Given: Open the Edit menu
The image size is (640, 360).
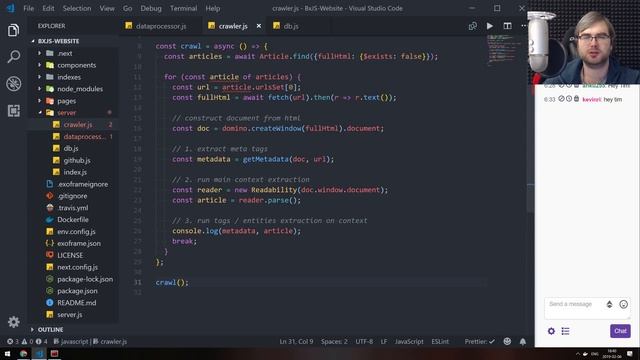Looking at the screenshot, I should coord(48,8).
